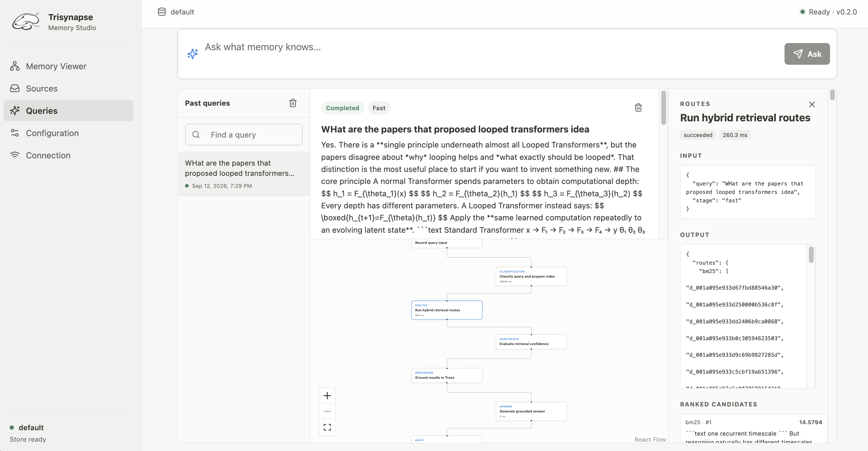Image resolution: width=868 pixels, height=451 pixels.
Task: Click the Find a query search field
Action: click(243, 135)
